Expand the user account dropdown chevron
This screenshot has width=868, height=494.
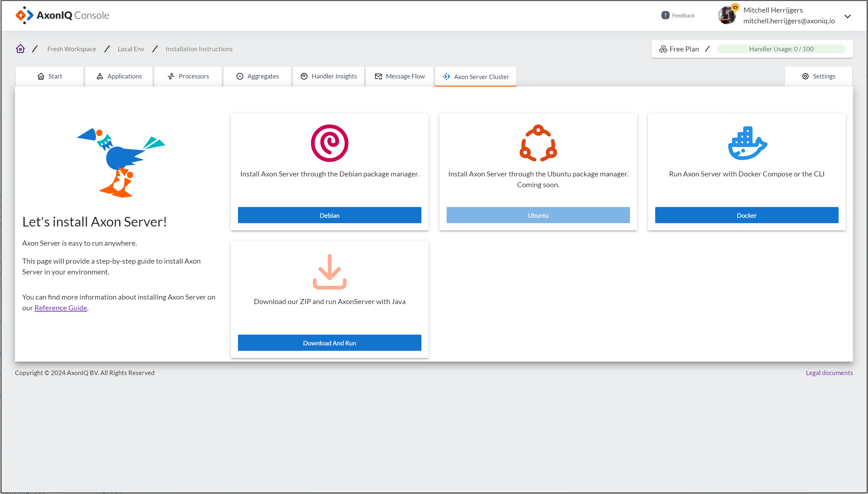coord(847,16)
